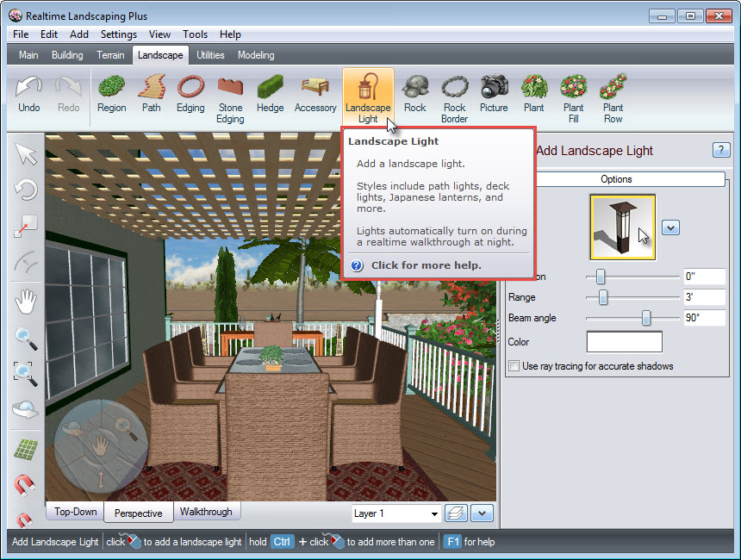Click the rotate tool in left sidebar
The image size is (741, 560).
[26, 190]
